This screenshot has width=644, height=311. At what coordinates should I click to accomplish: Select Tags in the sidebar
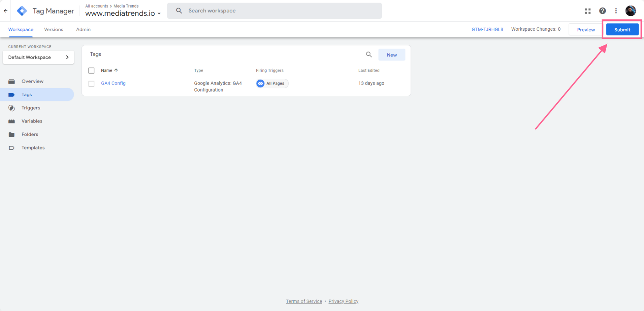37,94
